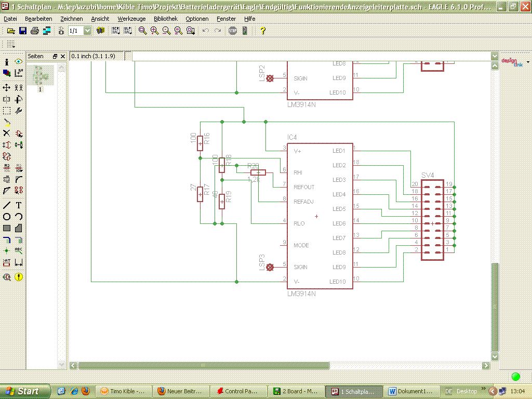Undock the Seiten panel
Screen dimensions: 532x399
click(55, 56)
